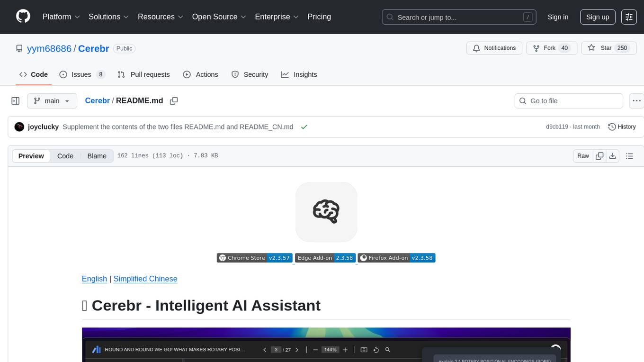This screenshot has width=644, height=362.
Task: Open the Firefox Add-on v2.3.58 badge
Action: pos(396,258)
